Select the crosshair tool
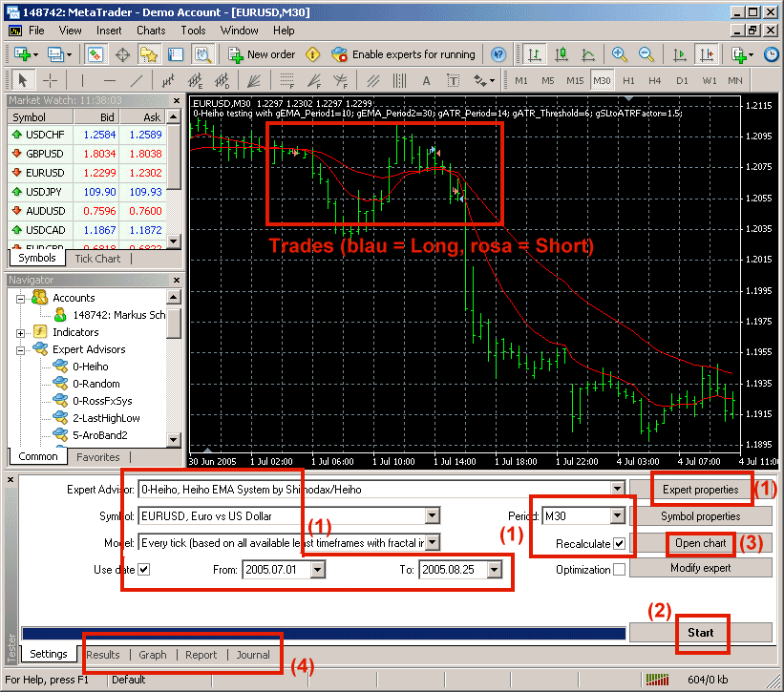The height and width of the screenshot is (692, 784). [x=51, y=80]
